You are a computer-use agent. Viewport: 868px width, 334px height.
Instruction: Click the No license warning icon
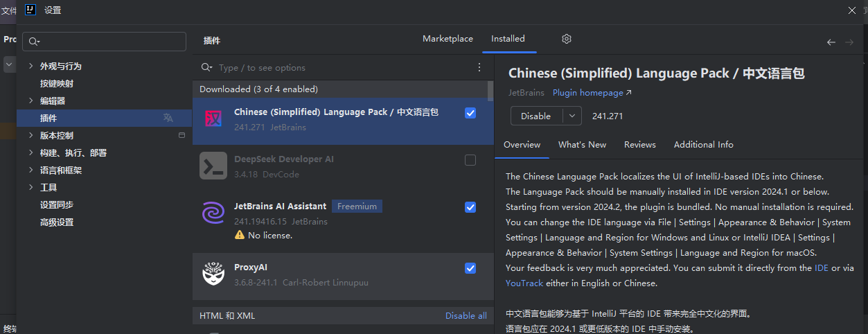coord(240,235)
